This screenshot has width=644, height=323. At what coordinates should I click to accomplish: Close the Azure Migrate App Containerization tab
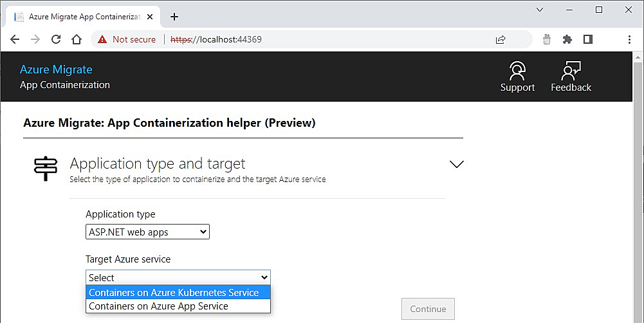pyautogui.click(x=150, y=17)
